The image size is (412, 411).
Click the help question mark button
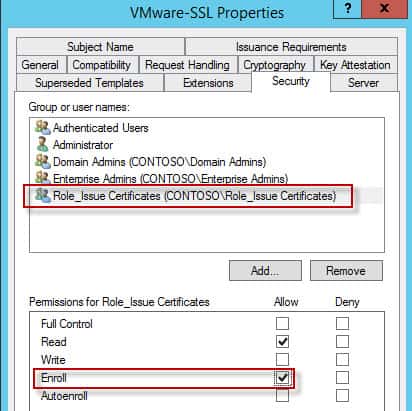(x=347, y=9)
